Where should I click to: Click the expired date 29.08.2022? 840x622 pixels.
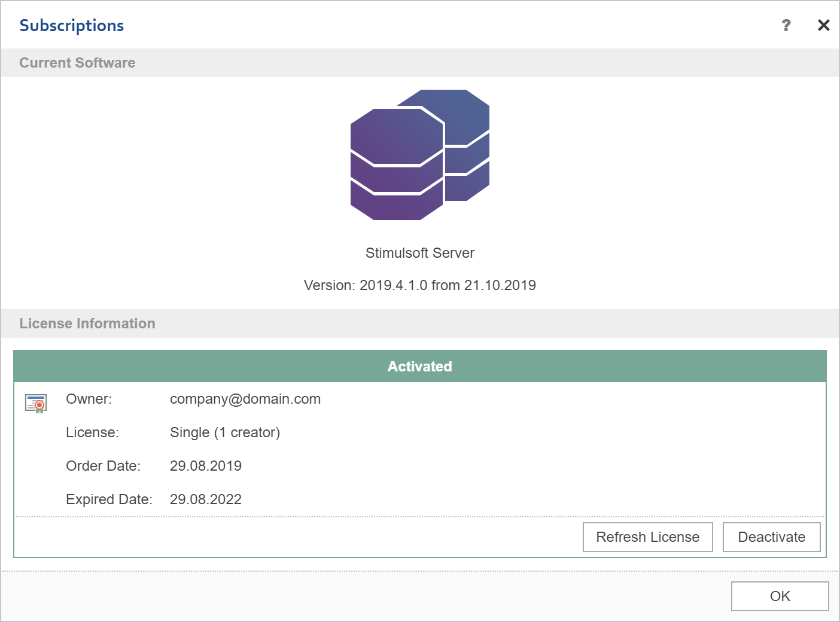click(206, 499)
